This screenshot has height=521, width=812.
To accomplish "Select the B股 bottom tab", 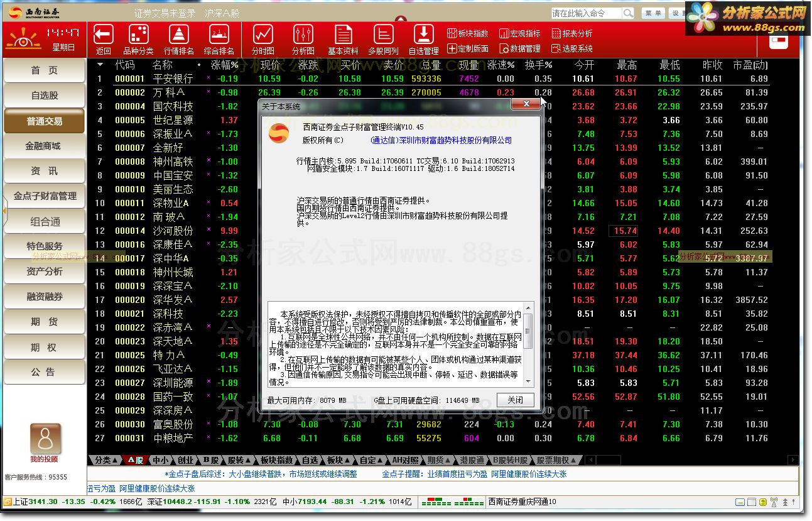I will pos(210,460).
